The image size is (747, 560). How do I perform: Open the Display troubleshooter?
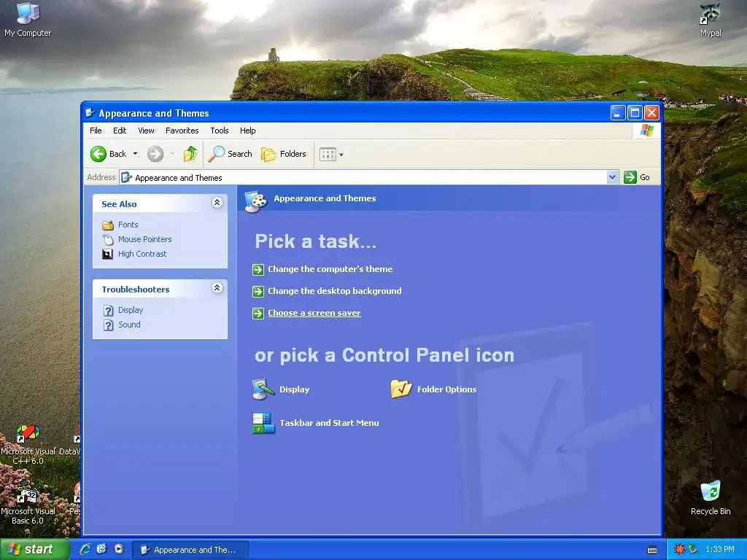click(x=131, y=310)
